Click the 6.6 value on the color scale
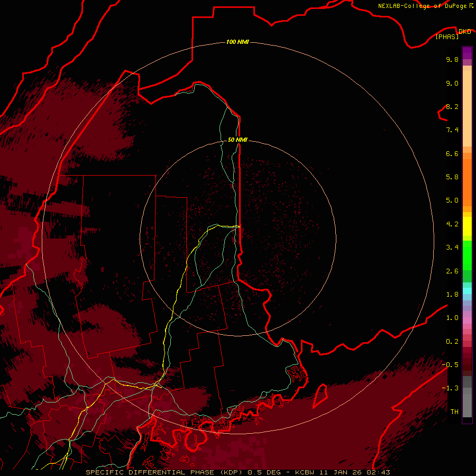This screenshot has width=476, height=476. pyautogui.click(x=452, y=153)
